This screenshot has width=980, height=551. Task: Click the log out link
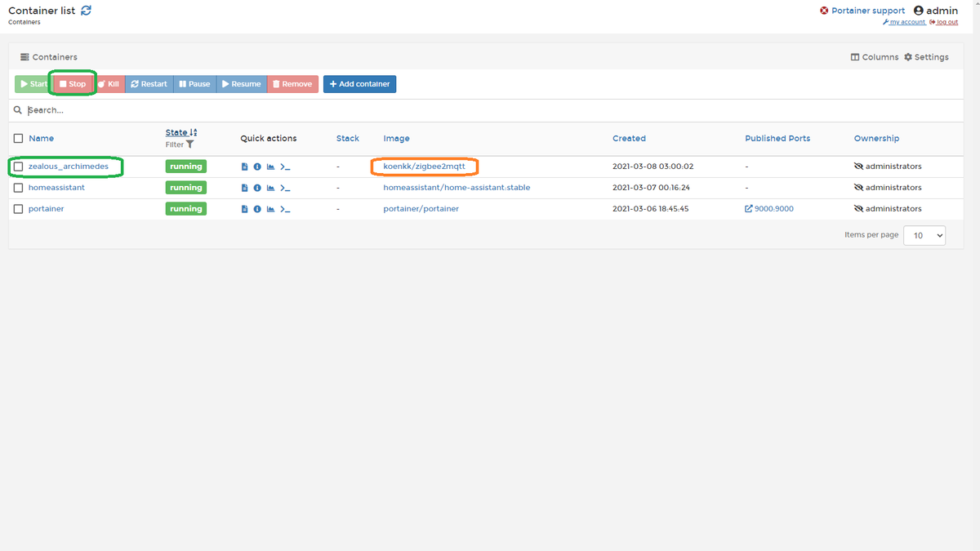pos(944,22)
